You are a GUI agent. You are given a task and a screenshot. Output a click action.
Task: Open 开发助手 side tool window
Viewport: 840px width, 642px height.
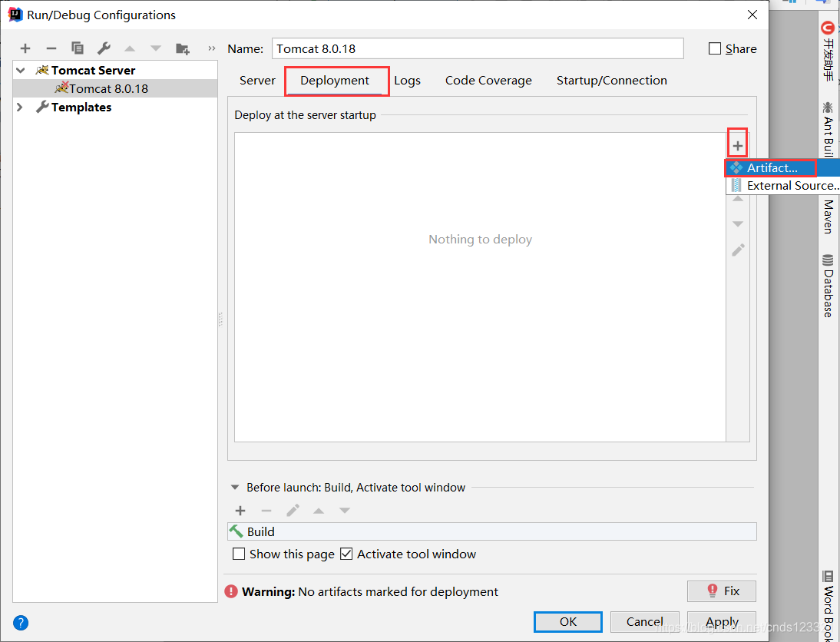tap(828, 51)
